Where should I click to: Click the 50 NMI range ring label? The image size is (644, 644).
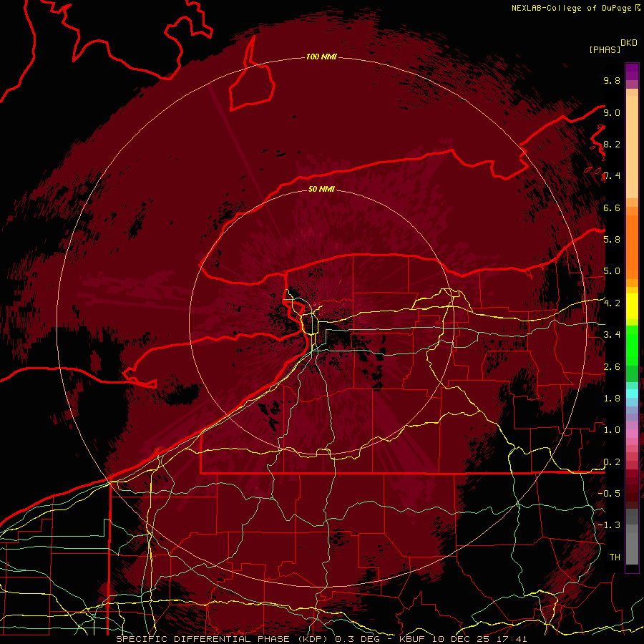point(321,189)
